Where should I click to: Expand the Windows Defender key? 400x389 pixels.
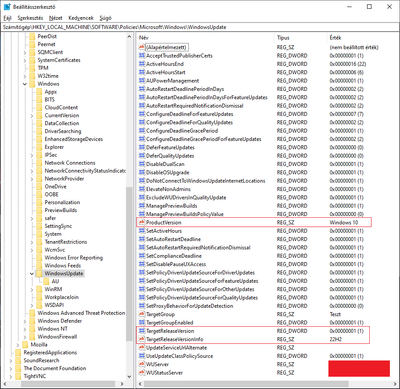click(25, 321)
